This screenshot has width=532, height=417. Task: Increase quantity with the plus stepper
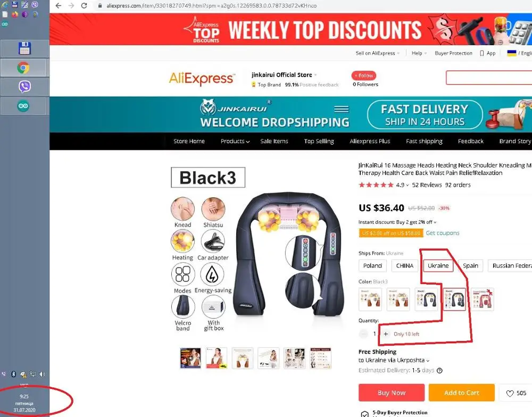pyautogui.click(x=386, y=334)
